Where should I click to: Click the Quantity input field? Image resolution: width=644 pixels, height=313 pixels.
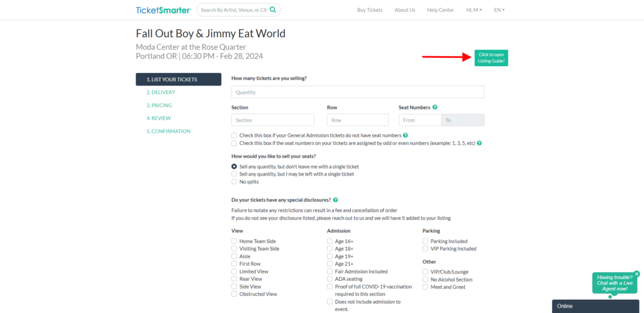coord(357,92)
